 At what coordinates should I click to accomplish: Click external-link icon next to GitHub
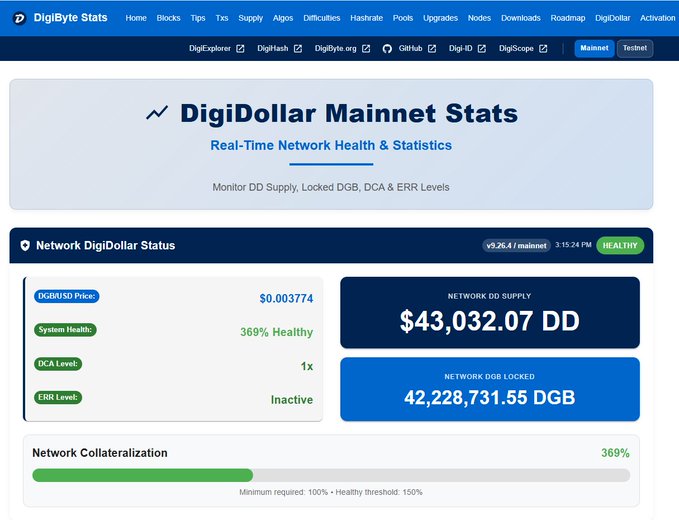point(432,48)
